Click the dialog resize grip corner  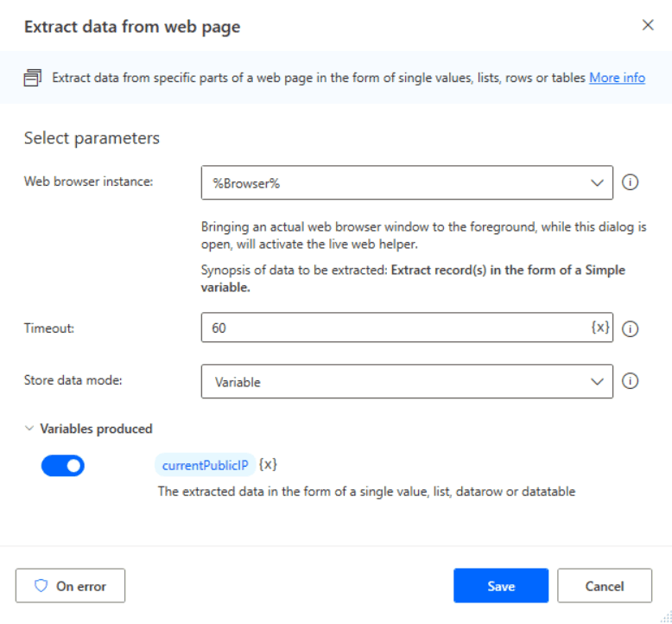coord(666,618)
